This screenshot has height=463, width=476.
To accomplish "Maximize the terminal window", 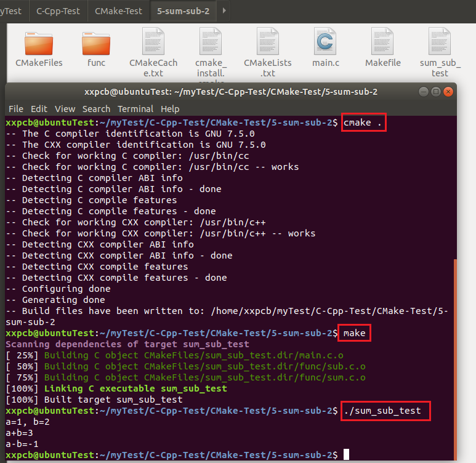I will tap(436, 91).
